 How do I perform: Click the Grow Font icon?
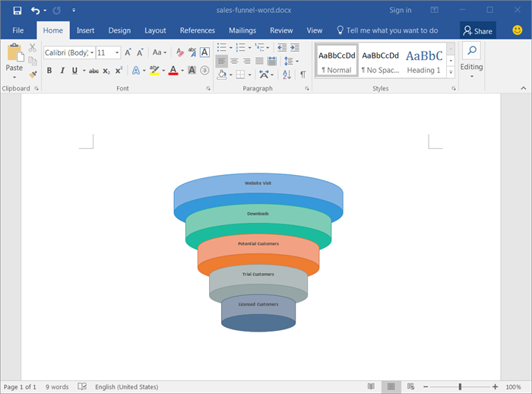[128, 52]
